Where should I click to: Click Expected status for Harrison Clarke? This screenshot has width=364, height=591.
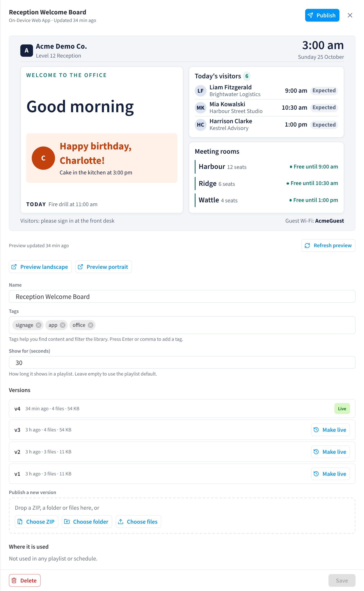(324, 125)
